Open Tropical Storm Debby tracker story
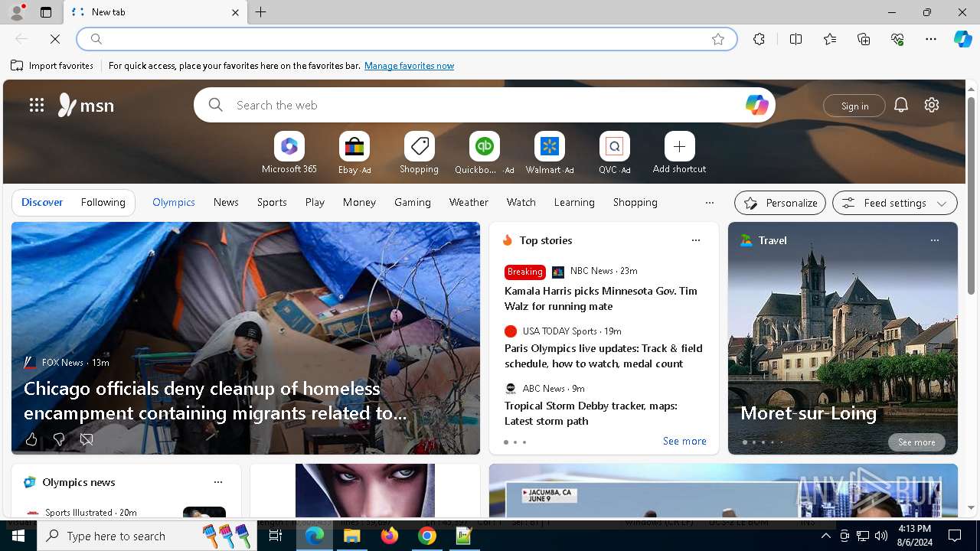 click(591, 413)
